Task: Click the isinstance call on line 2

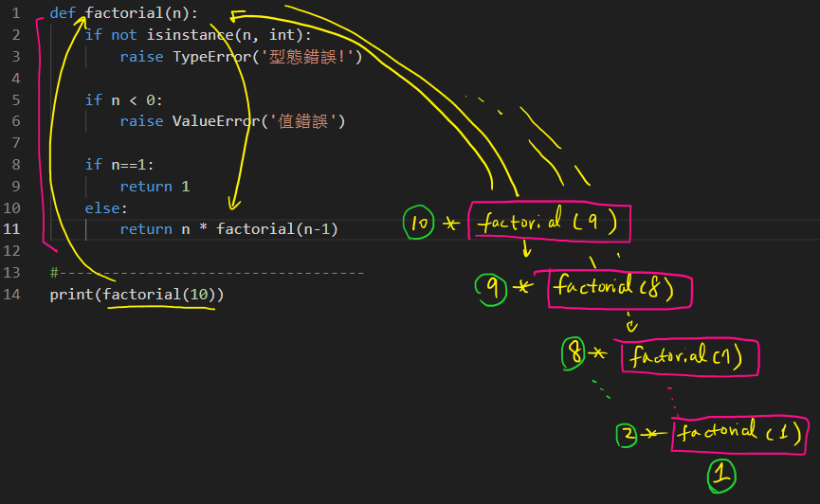Action: (x=185, y=35)
